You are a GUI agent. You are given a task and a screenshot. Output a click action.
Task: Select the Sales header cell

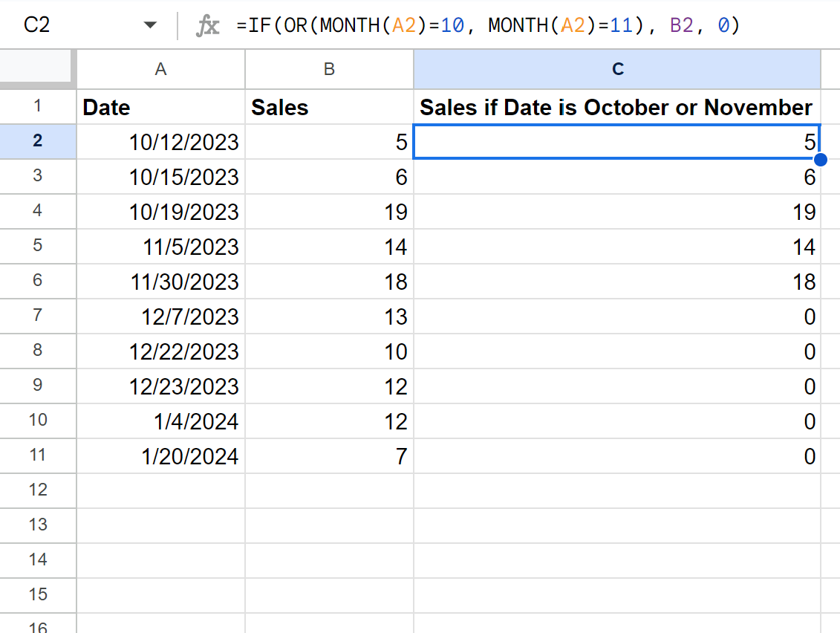pyautogui.click(x=329, y=107)
